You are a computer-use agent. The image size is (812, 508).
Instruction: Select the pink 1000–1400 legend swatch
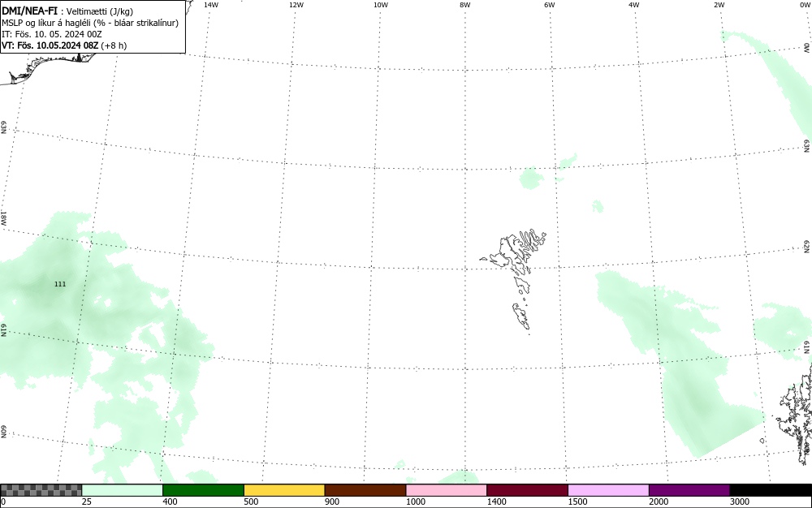(447, 490)
